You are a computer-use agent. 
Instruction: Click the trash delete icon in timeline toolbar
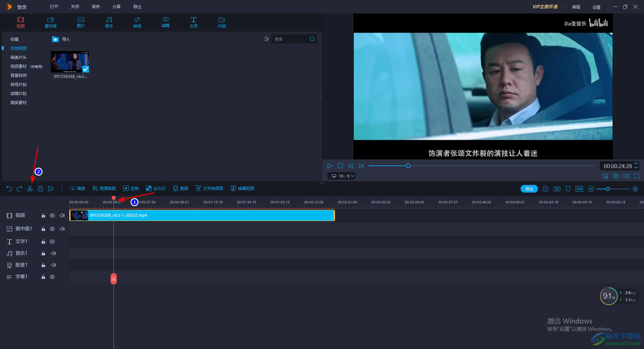click(x=40, y=189)
